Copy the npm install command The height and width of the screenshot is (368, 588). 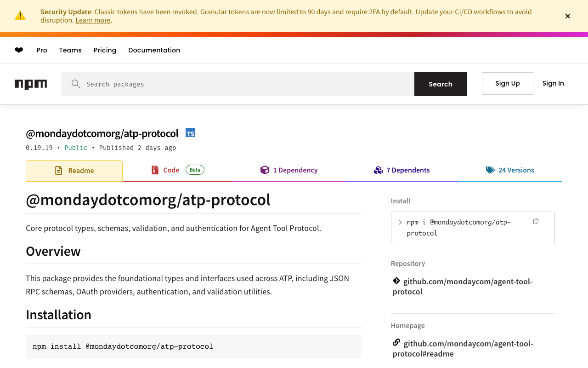(x=536, y=222)
